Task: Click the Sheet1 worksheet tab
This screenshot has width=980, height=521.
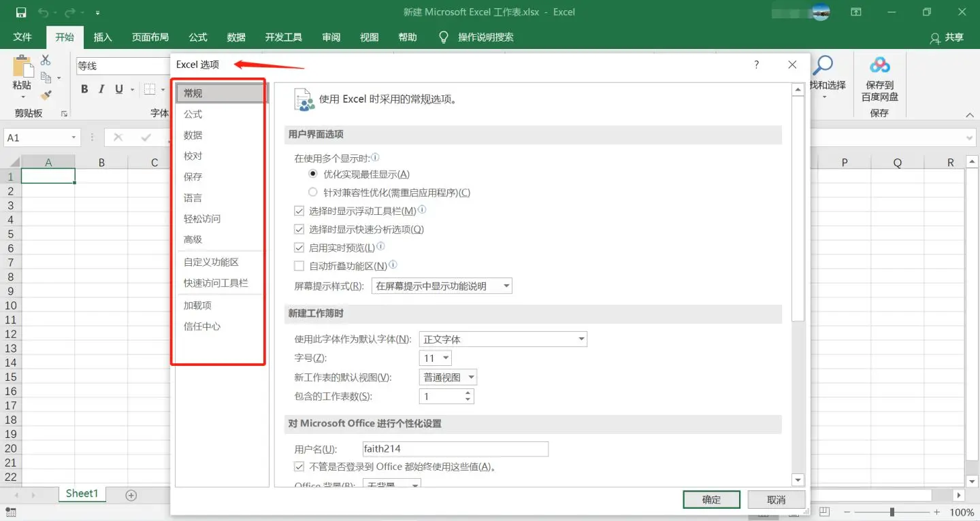Action: (82, 494)
